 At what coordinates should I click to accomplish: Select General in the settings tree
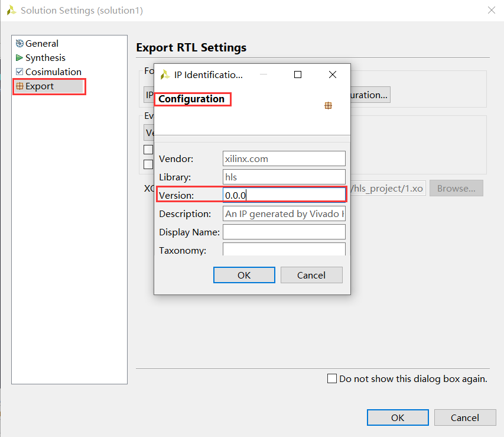[42, 43]
